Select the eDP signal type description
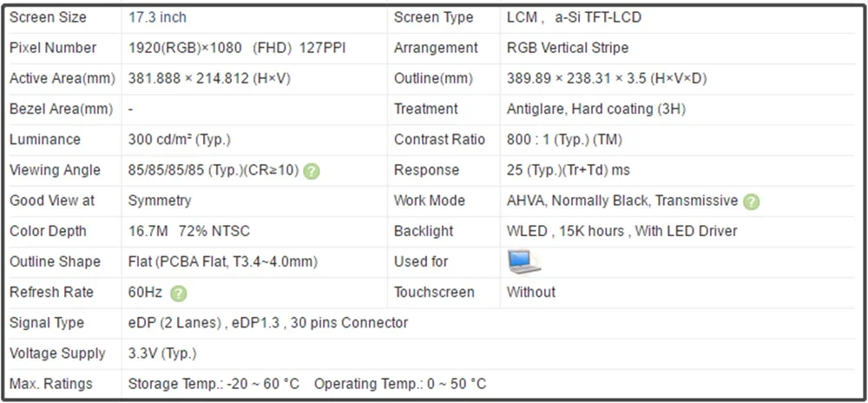This screenshot has height=403, width=868. [267, 323]
